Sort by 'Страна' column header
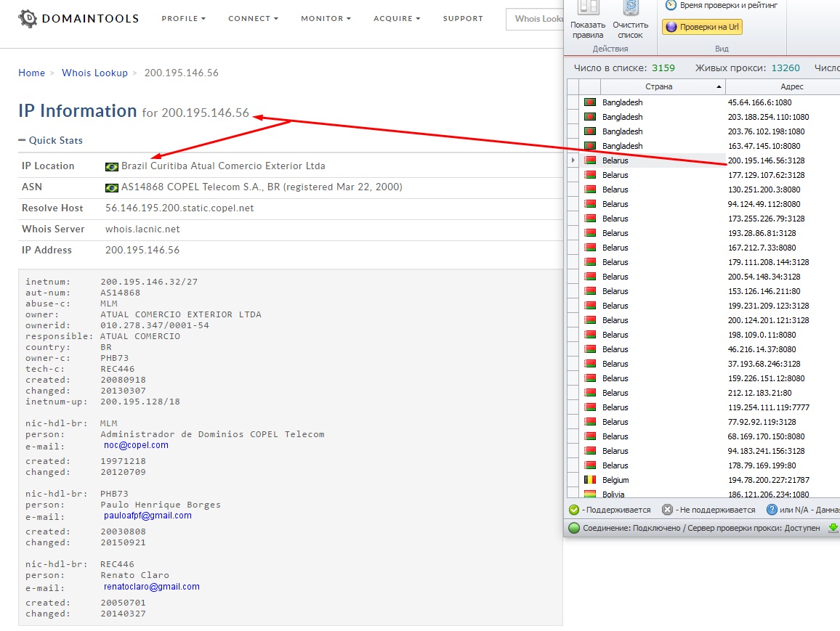The width and height of the screenshot is (840, 631). coord(663,86)
